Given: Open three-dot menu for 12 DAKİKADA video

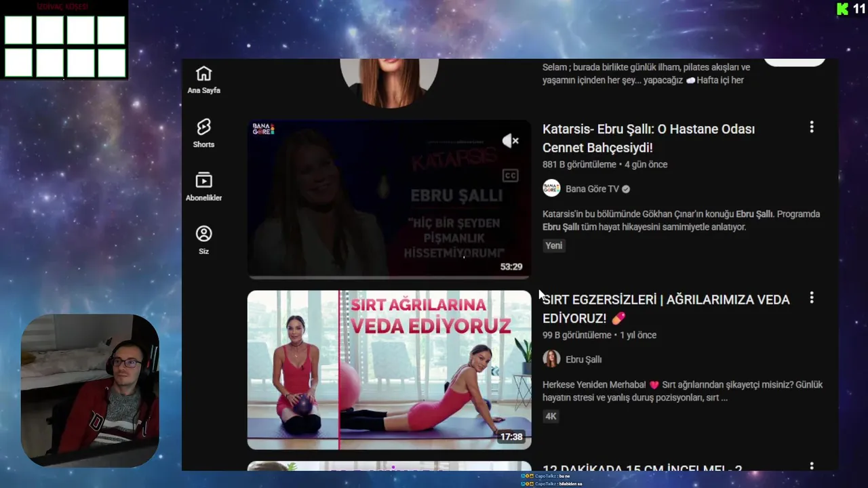Looking at the screenshot, I should [x=811, y=466].
